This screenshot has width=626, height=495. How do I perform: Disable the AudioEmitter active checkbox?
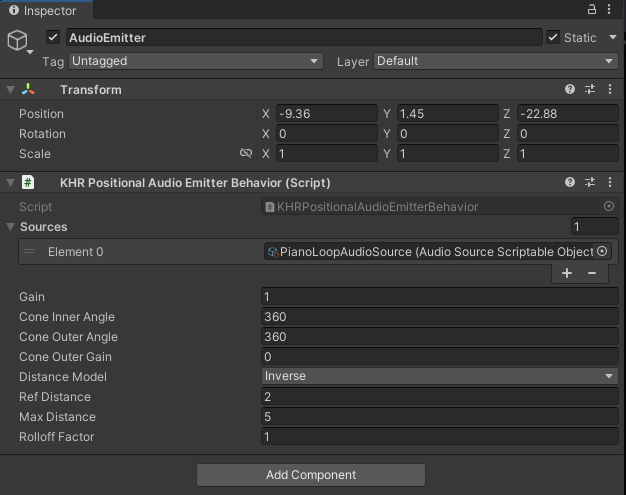tap(53, 38)
